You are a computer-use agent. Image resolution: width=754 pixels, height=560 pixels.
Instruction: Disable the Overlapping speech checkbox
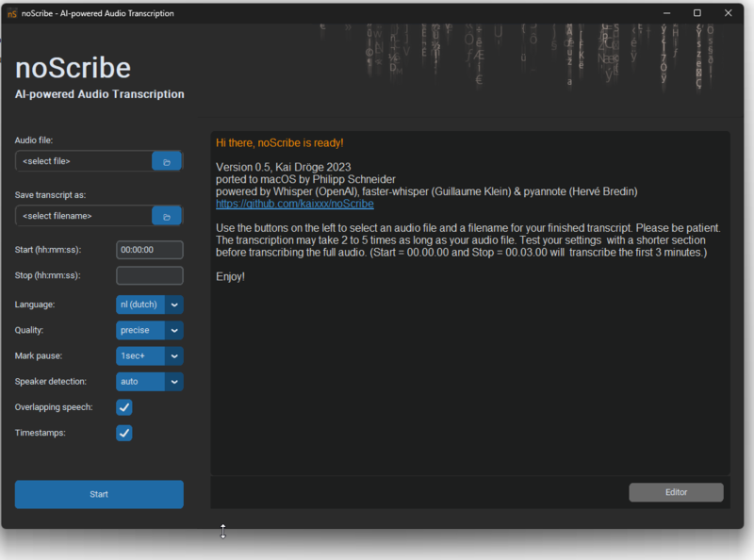click(x=124, y=407)
